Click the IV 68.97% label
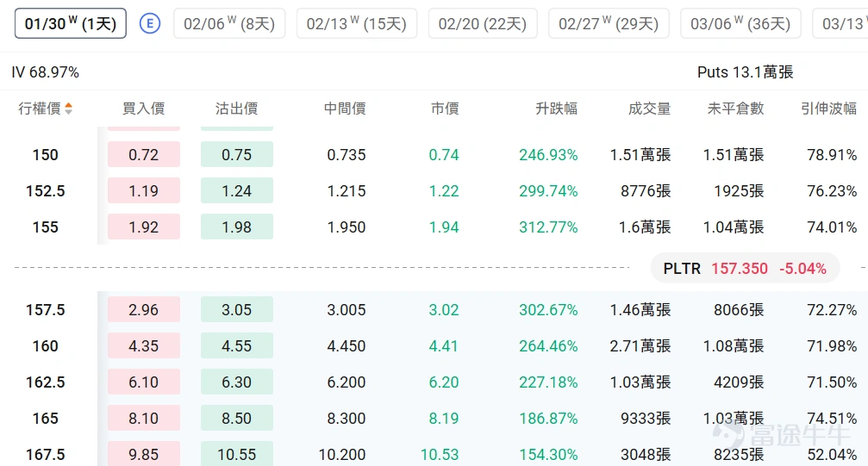Screen dimensions: 868x466 [46, 72]
